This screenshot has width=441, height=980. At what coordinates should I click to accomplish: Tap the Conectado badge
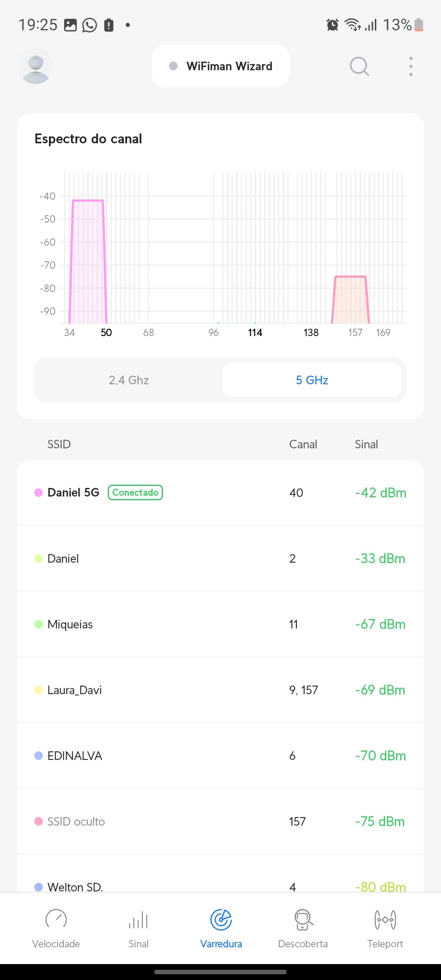tap(135, 492)
